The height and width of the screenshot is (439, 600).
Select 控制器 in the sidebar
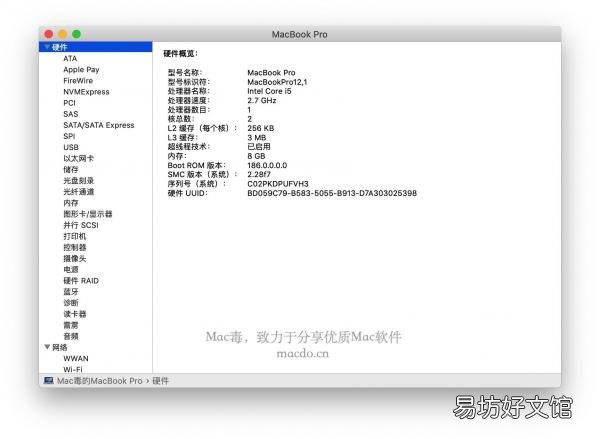click(x=75, y=247)
